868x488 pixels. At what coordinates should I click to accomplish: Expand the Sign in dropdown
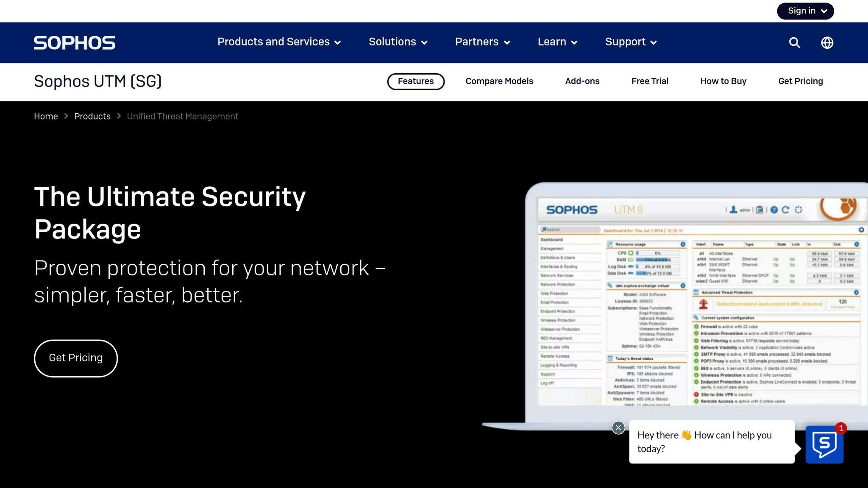tap(805, 11)
